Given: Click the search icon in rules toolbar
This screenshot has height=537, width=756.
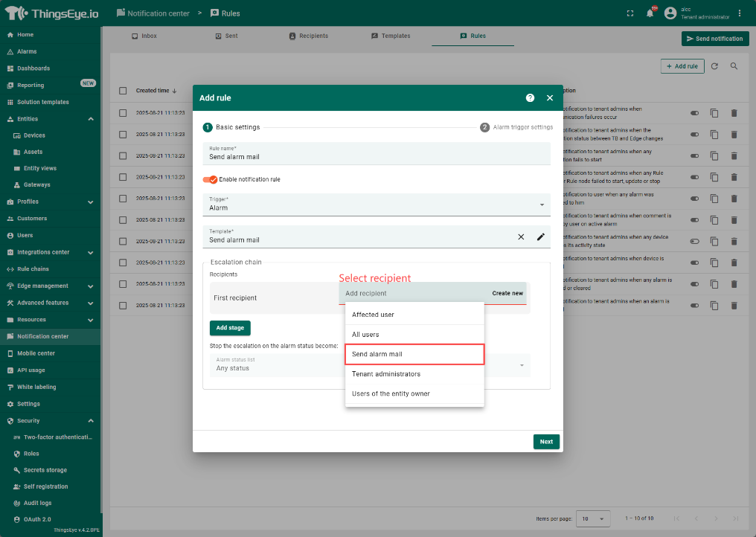Looking at the screenshot, I should pyautogui.click(x=734, y=66).
